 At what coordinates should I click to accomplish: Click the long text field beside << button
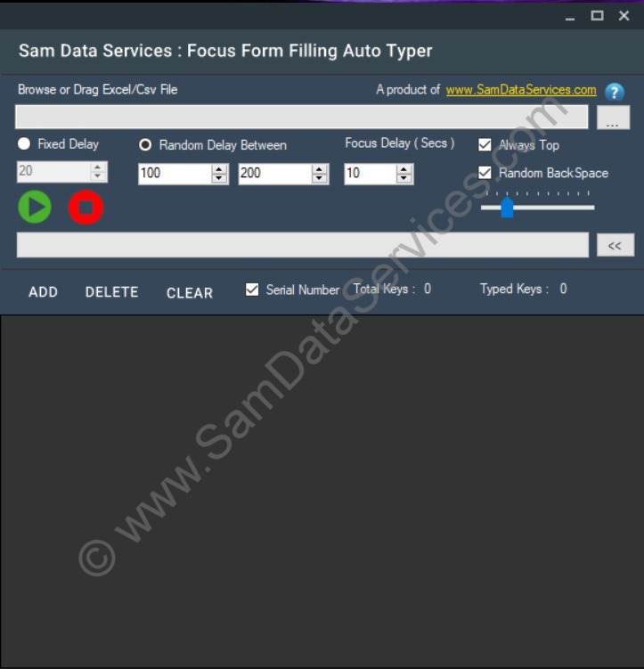pyautogui.click(x=303, y=245)
